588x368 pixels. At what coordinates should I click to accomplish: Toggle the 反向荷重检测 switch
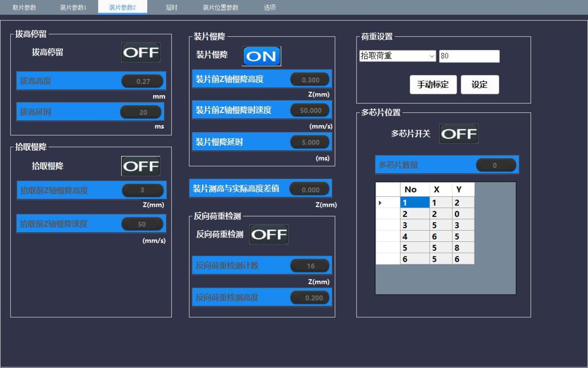(x=269, y=235)
